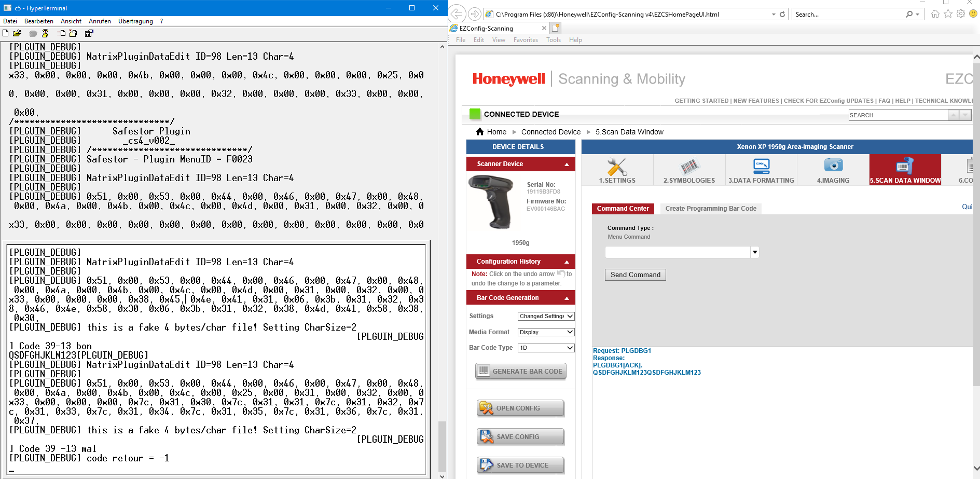Click the Disconnect telephone icon
Viewport: 980px width, 479px height.
click(x=45, y=33)
